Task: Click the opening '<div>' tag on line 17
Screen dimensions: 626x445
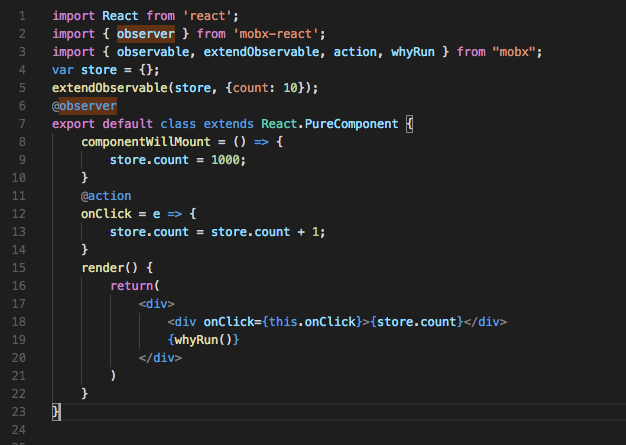Action: [x=156, y=304]
